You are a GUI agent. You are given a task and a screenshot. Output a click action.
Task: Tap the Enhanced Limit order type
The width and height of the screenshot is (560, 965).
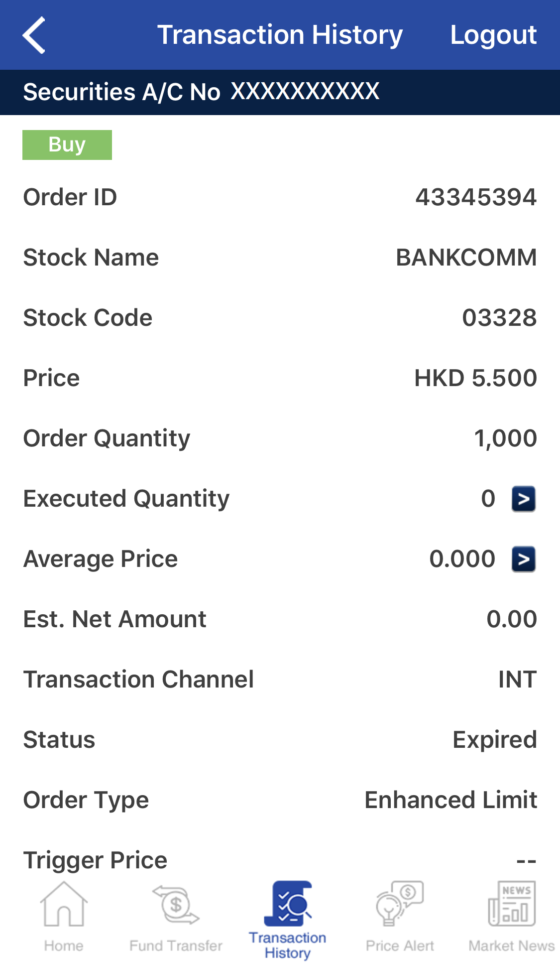click(450, 800)
